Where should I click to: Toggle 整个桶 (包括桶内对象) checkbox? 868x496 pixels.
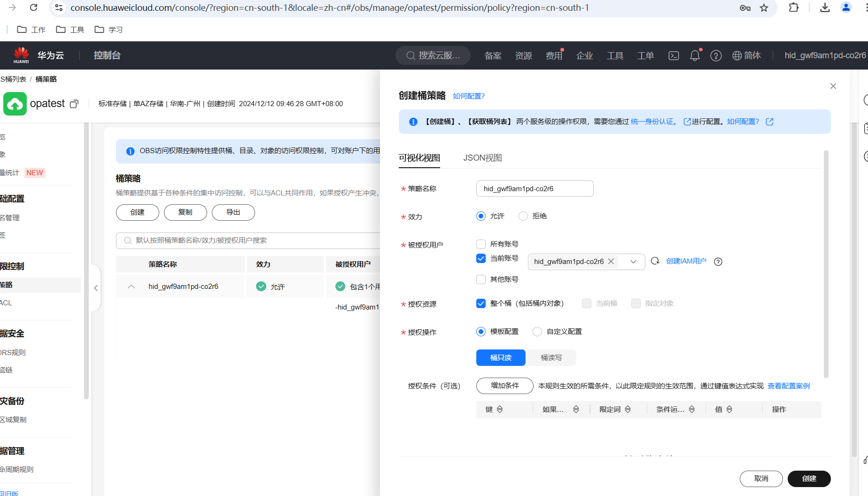point(481,303)
